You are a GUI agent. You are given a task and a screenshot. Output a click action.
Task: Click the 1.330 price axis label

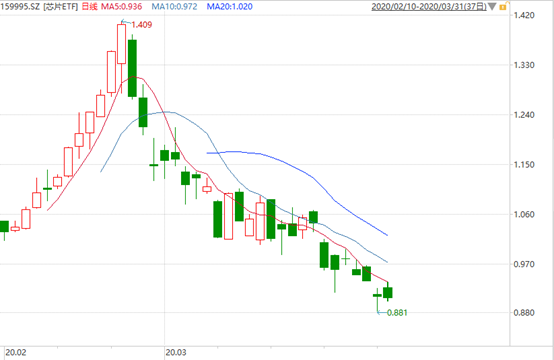coord(524,65)
